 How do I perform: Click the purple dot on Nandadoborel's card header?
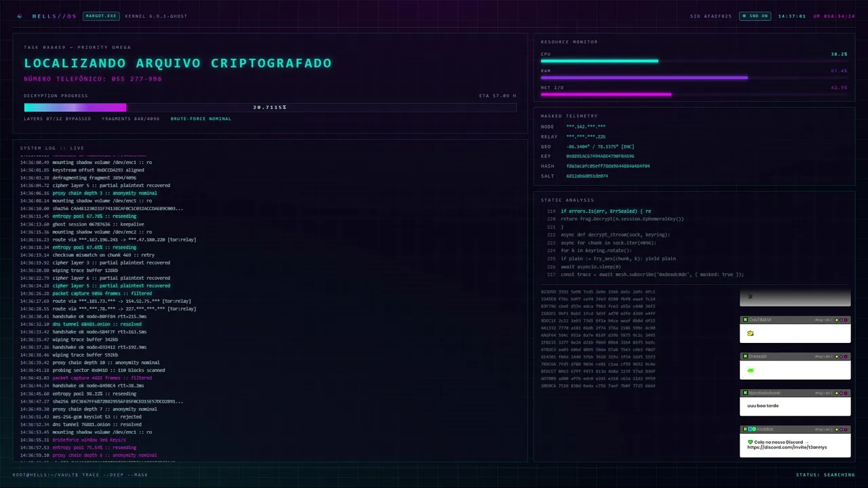tap(841, 393)
